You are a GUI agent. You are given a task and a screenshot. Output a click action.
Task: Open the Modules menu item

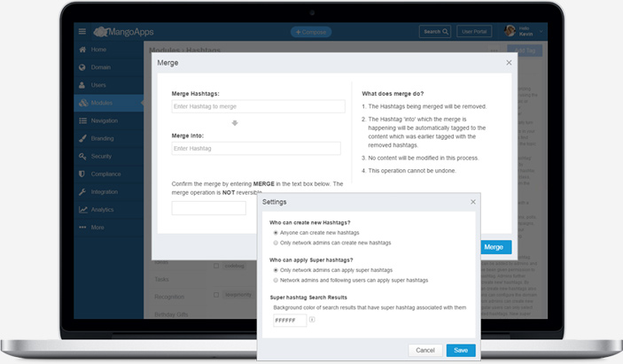pos(108,103)
